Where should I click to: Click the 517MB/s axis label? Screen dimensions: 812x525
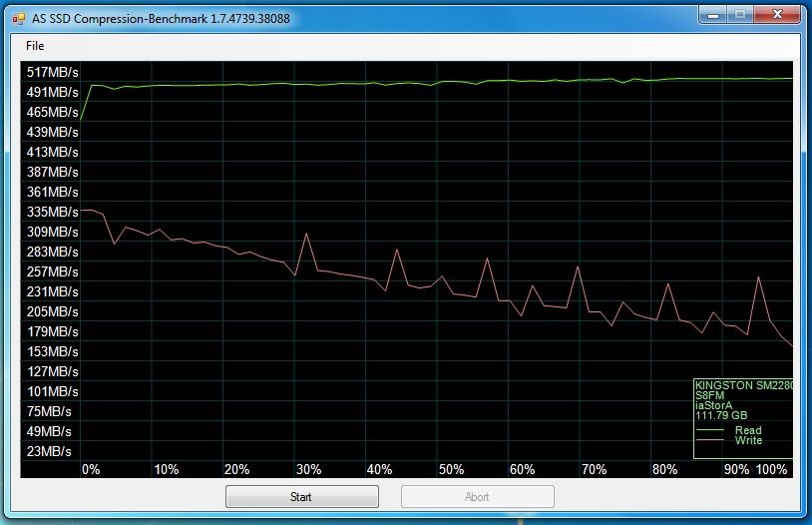52,72
